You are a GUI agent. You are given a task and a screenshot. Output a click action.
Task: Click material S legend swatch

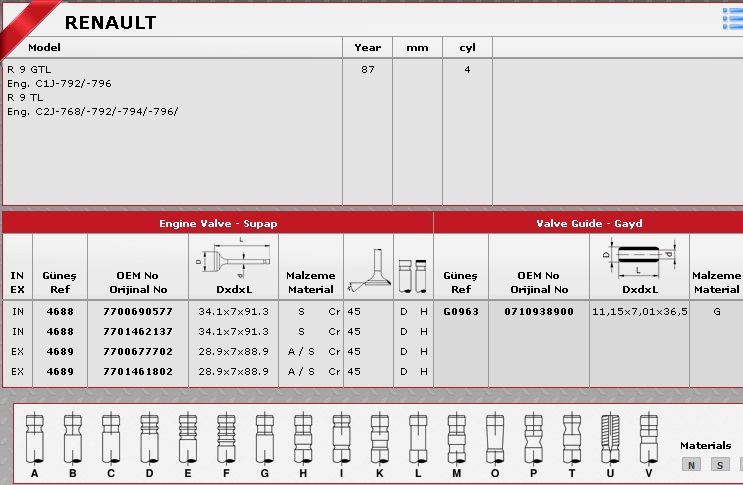pos(719,464)
